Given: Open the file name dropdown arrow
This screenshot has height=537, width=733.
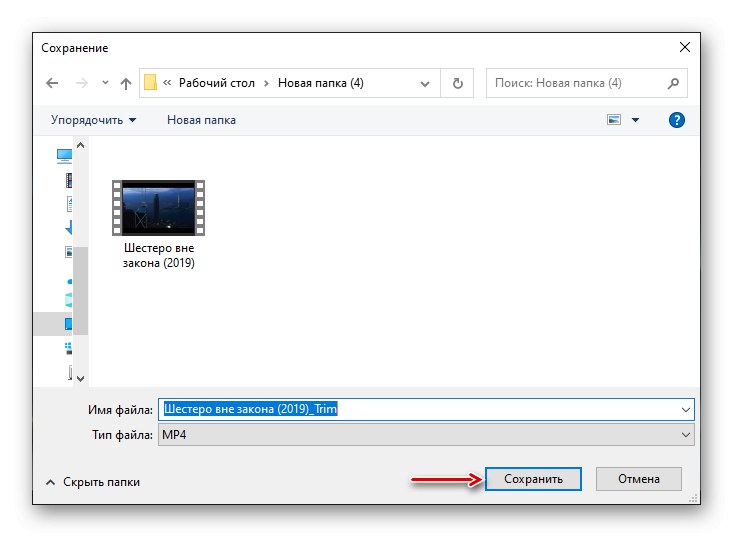Looking at the screenshot, I should (x=686, y=410).
